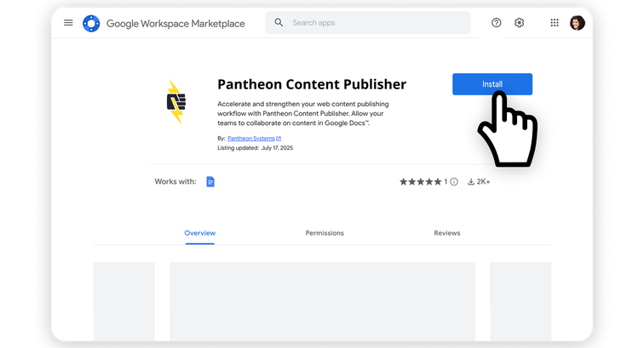The width and height of the screenshot is (644, 348).
Task: Click the Pantheon app logo
Action: 176,102
